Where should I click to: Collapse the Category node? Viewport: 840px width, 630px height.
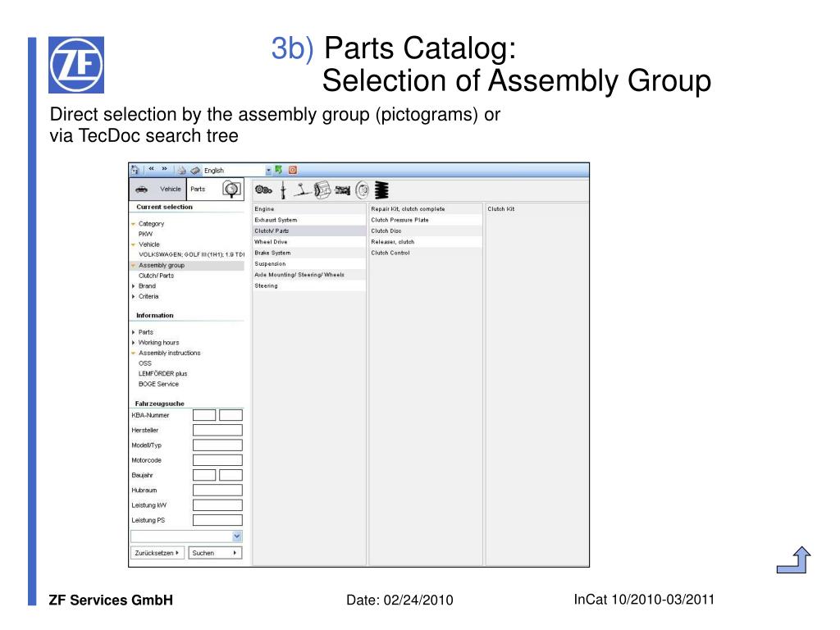(134, 224)
